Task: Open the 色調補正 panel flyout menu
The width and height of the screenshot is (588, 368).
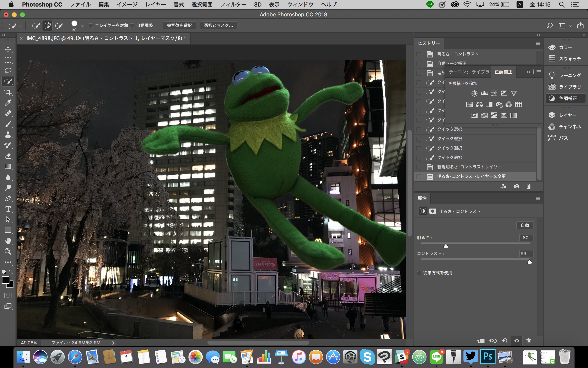Action: [539, 72]
